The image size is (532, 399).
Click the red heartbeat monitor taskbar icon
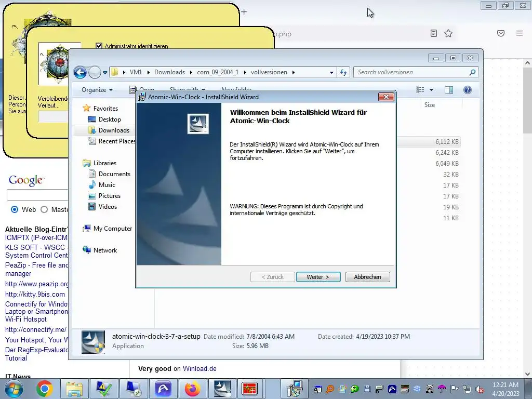(249, 389)
